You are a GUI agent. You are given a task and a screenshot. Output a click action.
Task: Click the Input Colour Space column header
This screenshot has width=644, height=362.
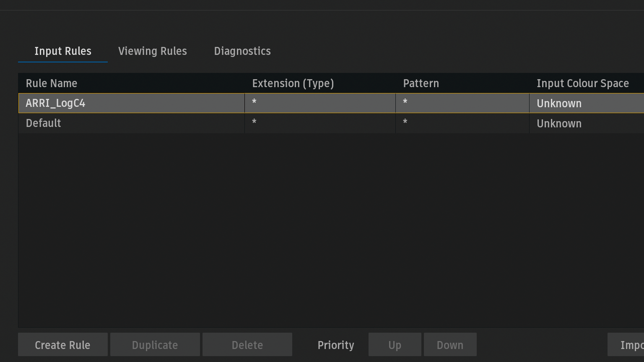(x=583, y=83)
